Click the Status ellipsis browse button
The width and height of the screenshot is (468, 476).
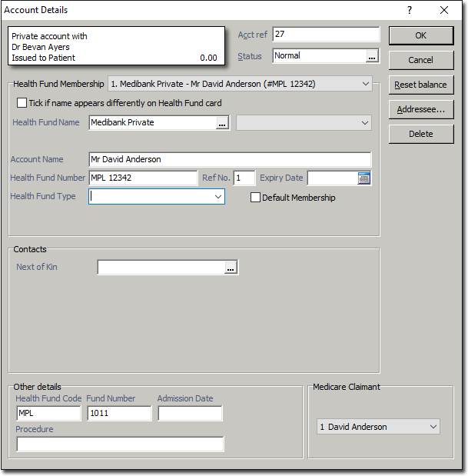372,56
